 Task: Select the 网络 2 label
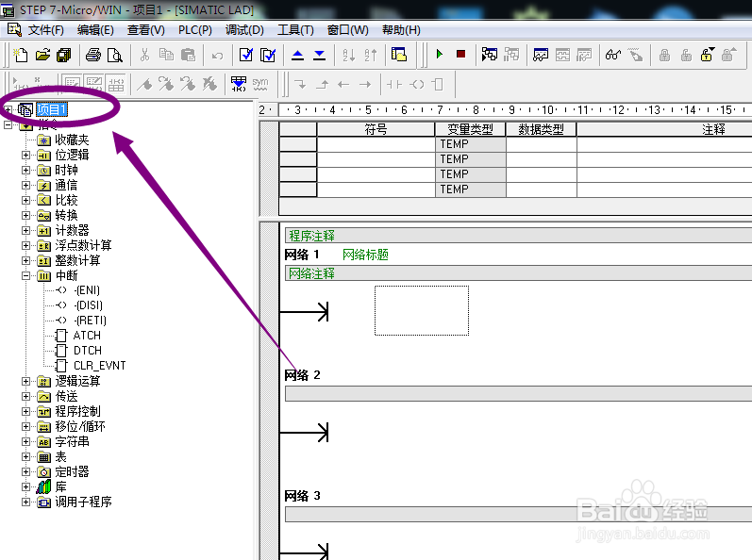302,375
